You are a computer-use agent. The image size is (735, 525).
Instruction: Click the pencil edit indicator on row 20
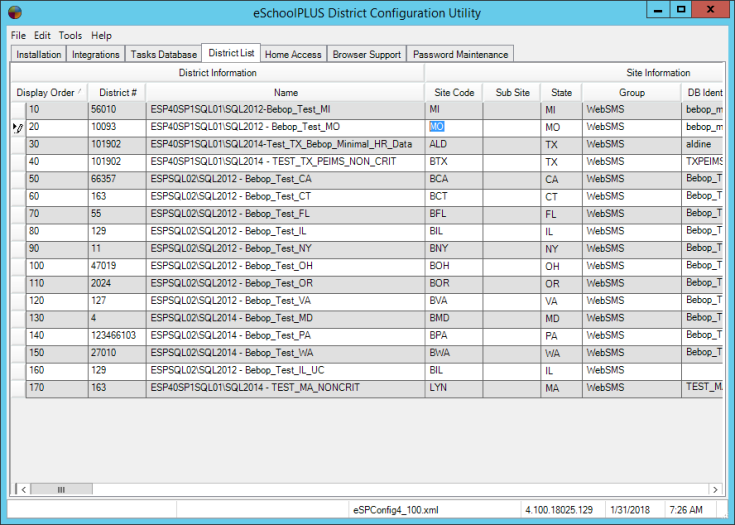18,128
